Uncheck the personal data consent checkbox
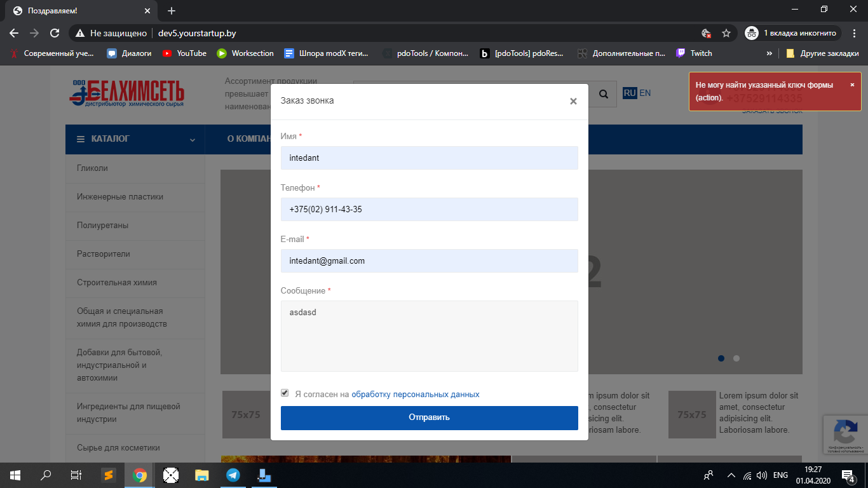868x488 pixels. tap(285, 393)
